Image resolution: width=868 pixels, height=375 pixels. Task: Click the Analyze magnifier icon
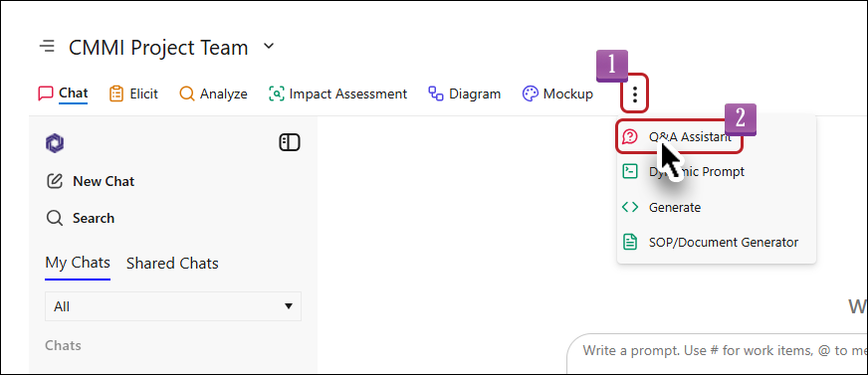(x=187, y=94)
